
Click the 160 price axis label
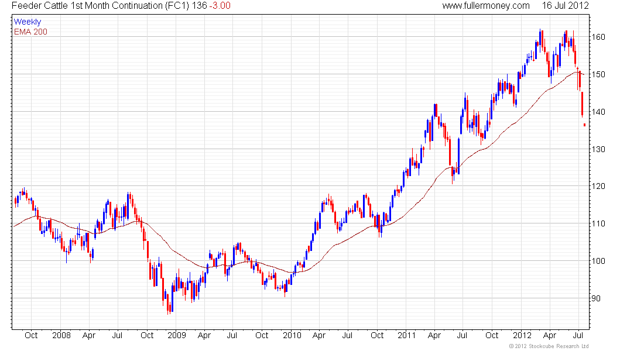599,37
